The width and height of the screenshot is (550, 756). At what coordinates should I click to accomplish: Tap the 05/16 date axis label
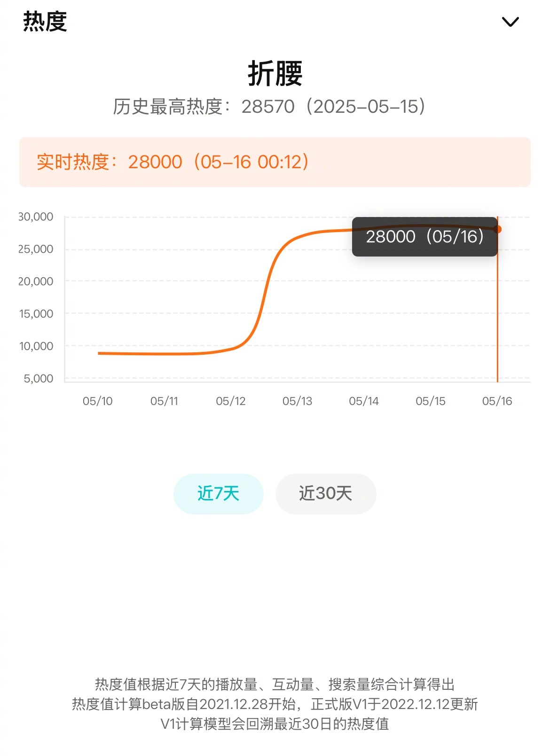click(x=497, y=401)
